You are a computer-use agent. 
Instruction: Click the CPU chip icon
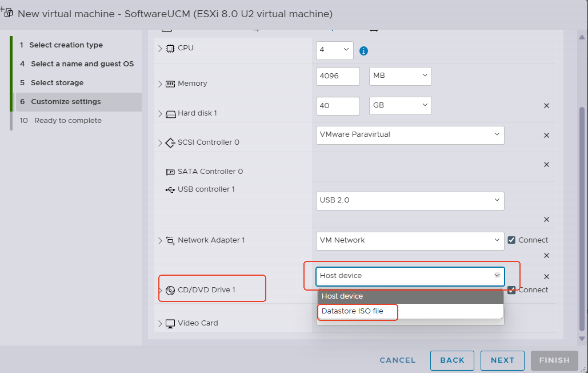[170, 49]
